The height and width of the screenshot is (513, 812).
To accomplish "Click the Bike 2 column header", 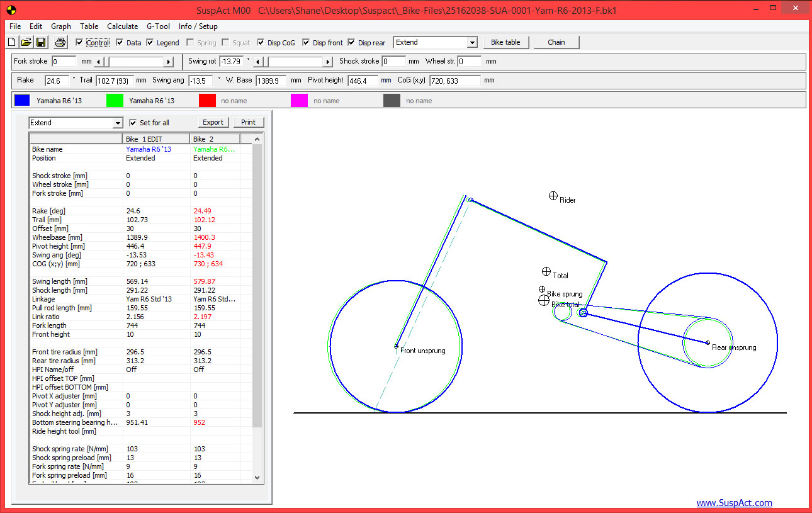I will pyautogui.click(x=215, y=139).
